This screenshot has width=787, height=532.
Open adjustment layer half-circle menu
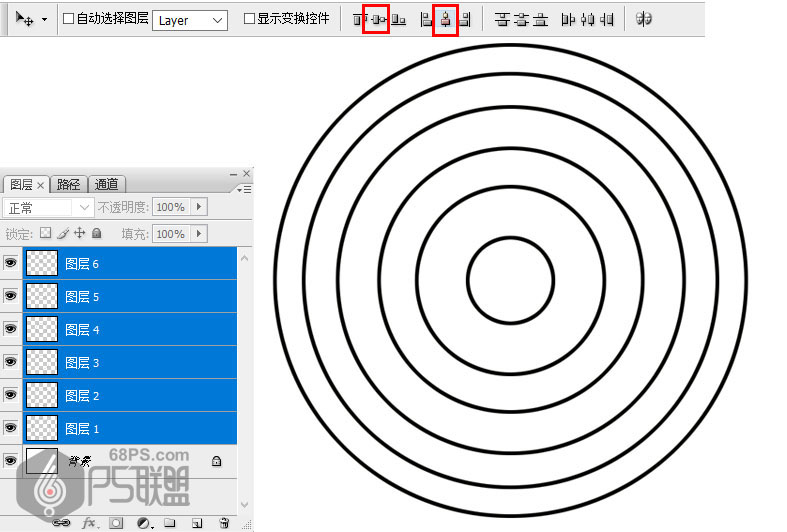click(145, 523)
